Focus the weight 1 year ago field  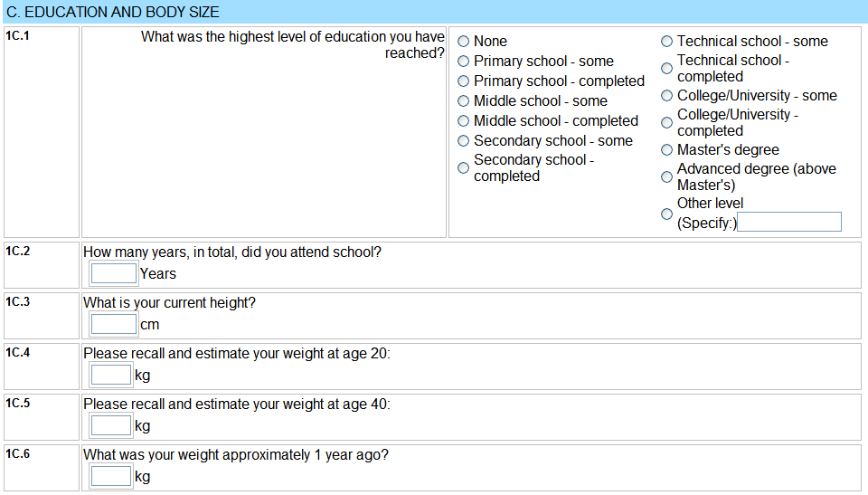coord(111,476)
